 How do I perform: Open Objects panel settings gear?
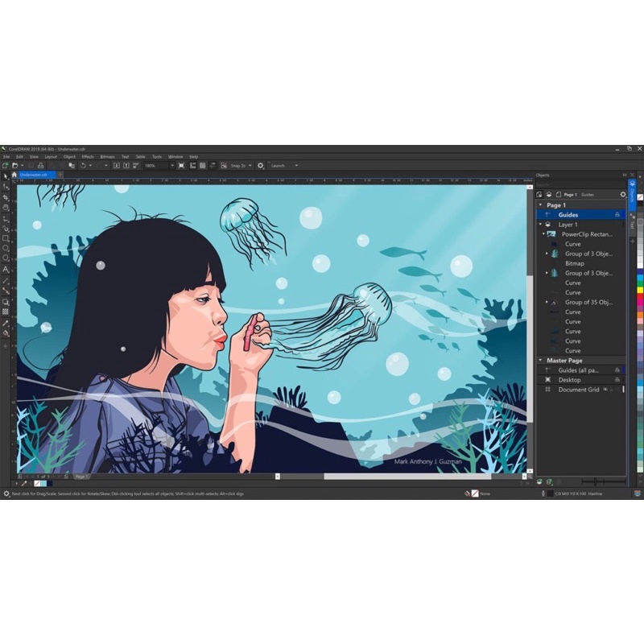pos(622,194)
